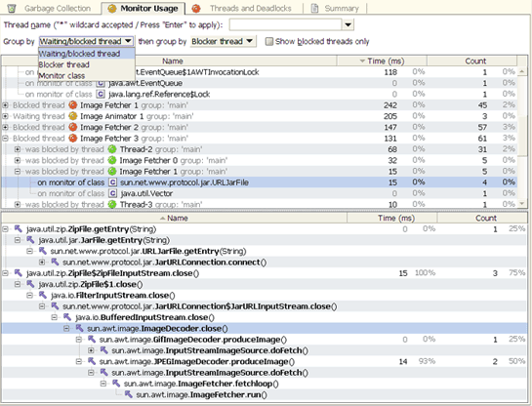Click back-trace arrow icon of ImageFetcher.fetchloop()

tap(116, 384)
